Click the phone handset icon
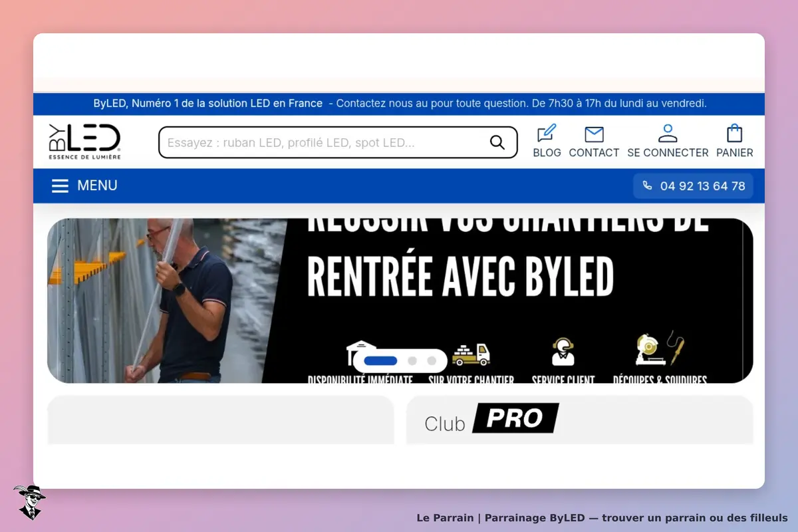The width and height of the screenshot is (798, 532). tap(647, 186)
